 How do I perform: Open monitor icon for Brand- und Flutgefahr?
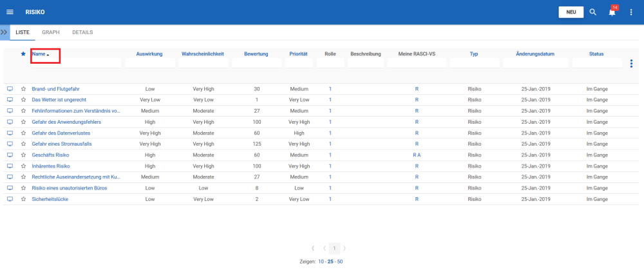[x=10, y=89]
